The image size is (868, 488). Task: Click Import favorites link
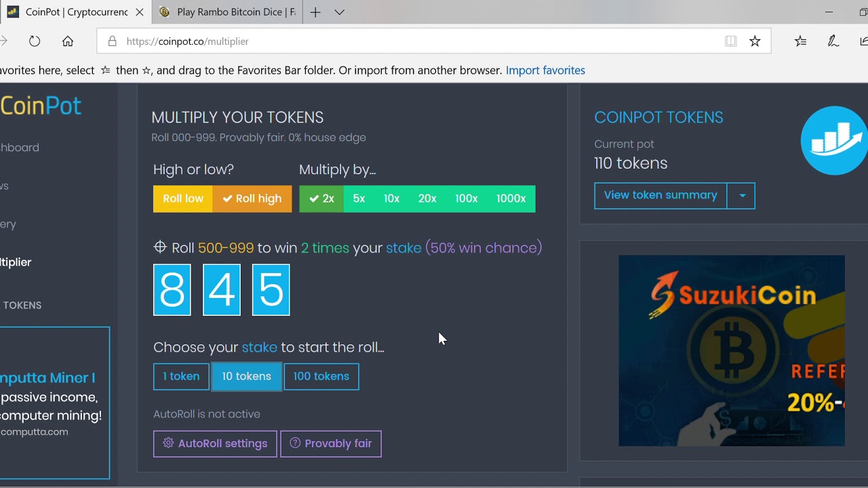pos(545,70)
